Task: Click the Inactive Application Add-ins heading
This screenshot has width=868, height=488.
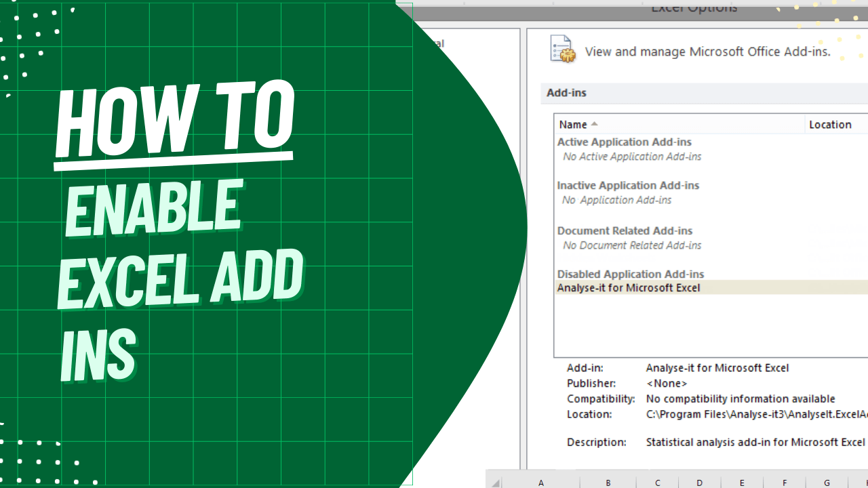Action: point(628,185)
